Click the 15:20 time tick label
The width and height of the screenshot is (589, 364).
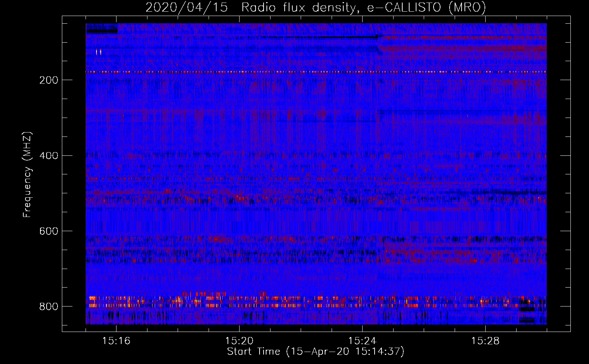[239, 341]
